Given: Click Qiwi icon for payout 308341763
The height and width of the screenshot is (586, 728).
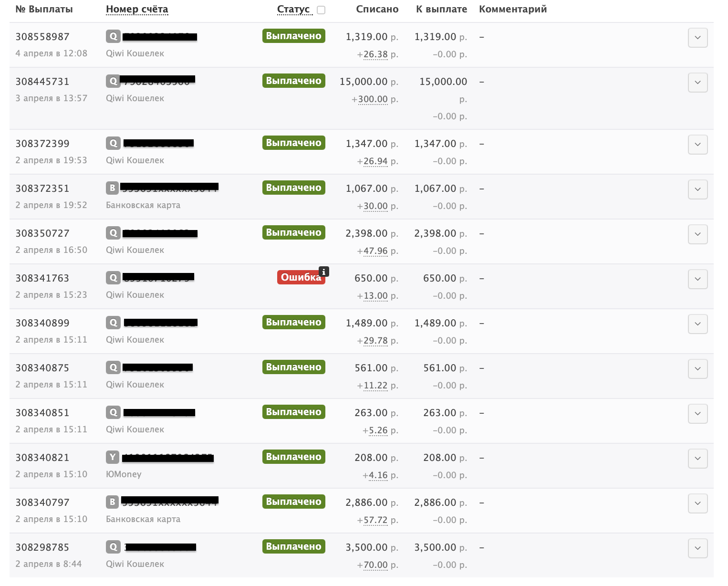Looking at the screenshot, I should tap(113, 278).
